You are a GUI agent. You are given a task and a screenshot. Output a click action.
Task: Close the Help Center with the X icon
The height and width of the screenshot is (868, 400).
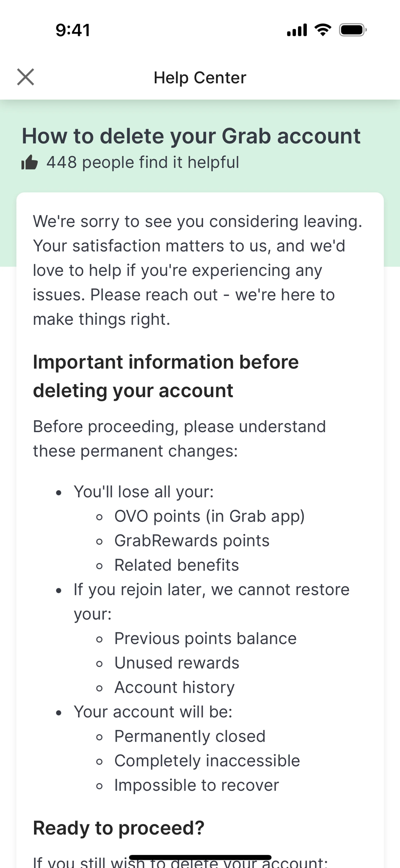(x=26, y=77)
